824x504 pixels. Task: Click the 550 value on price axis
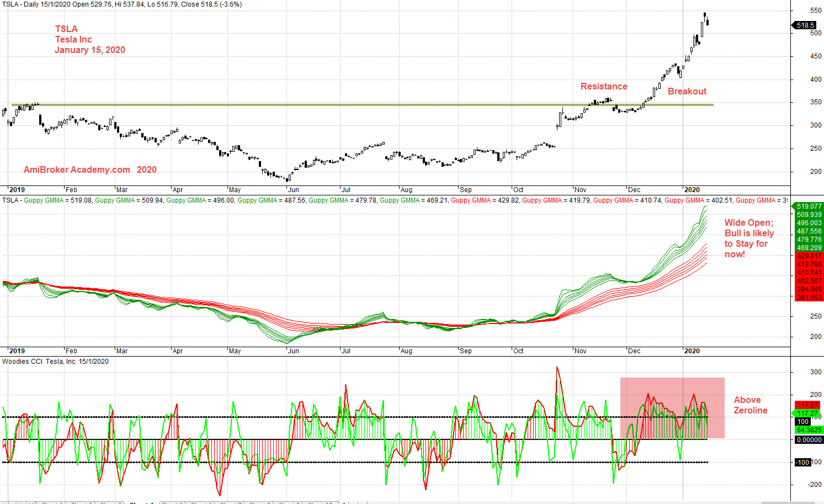(x=816, y=10)
